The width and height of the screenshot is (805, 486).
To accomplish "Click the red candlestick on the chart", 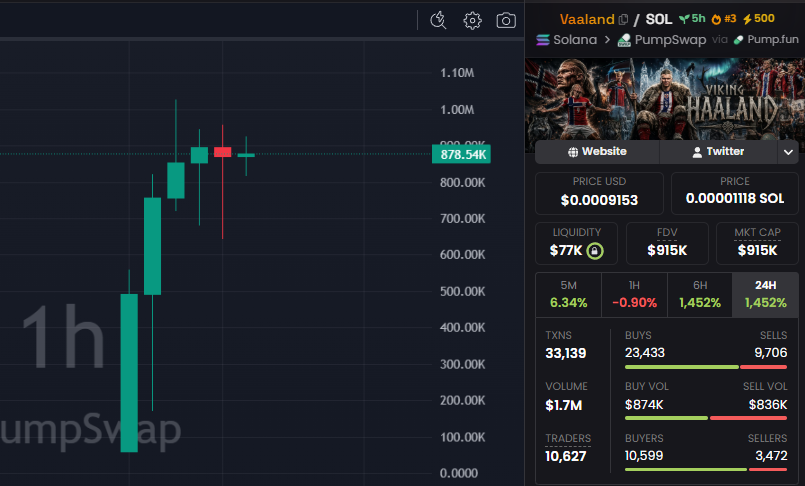I will 222,152.
